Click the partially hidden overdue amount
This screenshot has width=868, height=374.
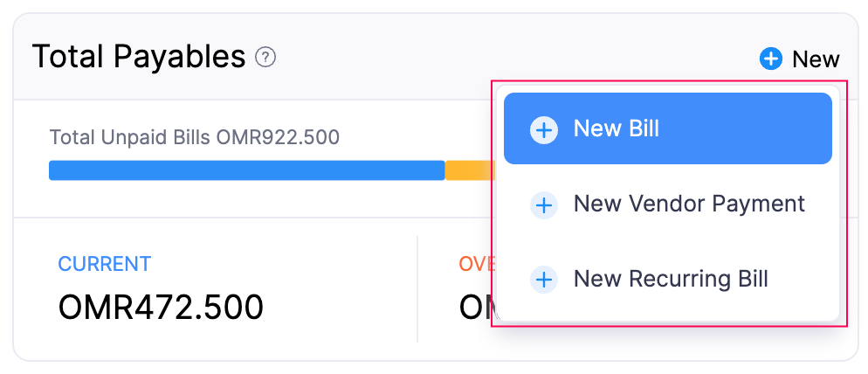point(475,308)
